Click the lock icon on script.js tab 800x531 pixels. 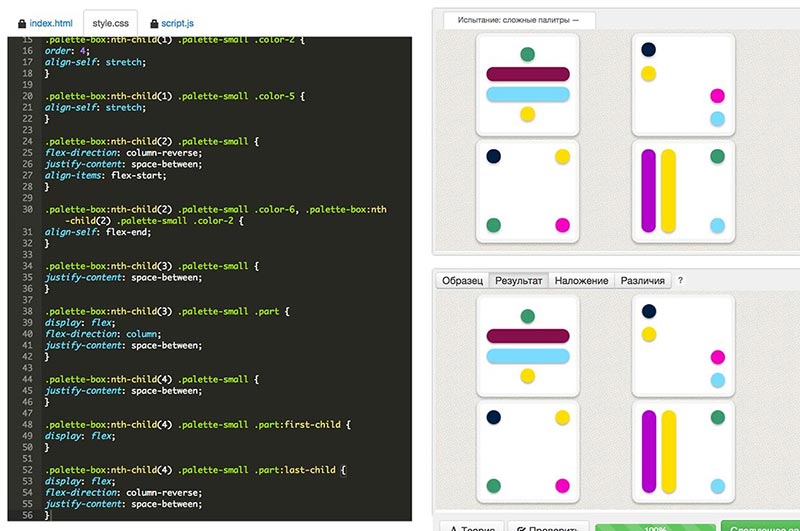[x=153, y=21]
